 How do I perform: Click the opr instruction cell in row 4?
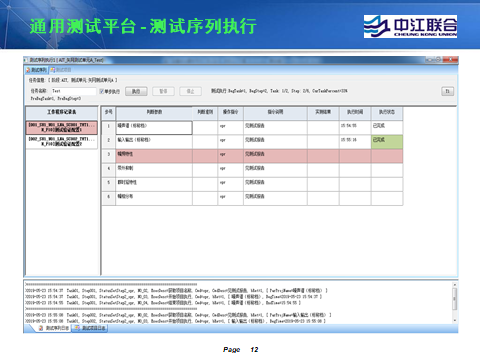pyautogui.click(x=231, y=170)
